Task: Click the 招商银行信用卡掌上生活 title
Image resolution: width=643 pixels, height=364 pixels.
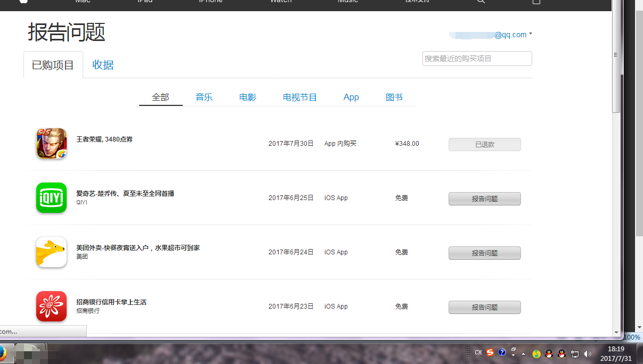Action: pyautogui.click(x=111, y=302)
